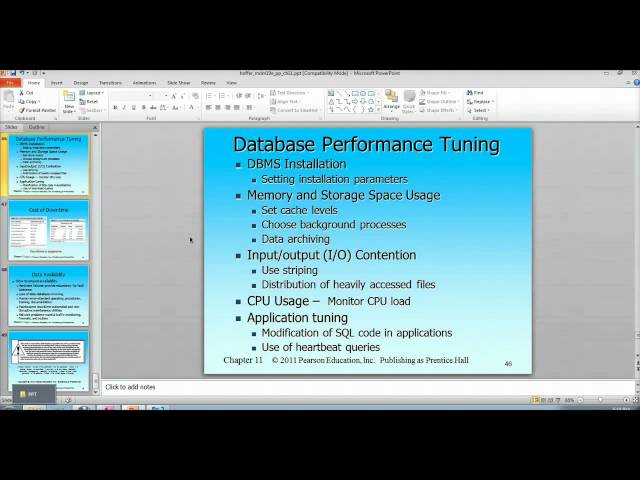
Task: Toggle Italic formatting
Action: coord(124,108)
